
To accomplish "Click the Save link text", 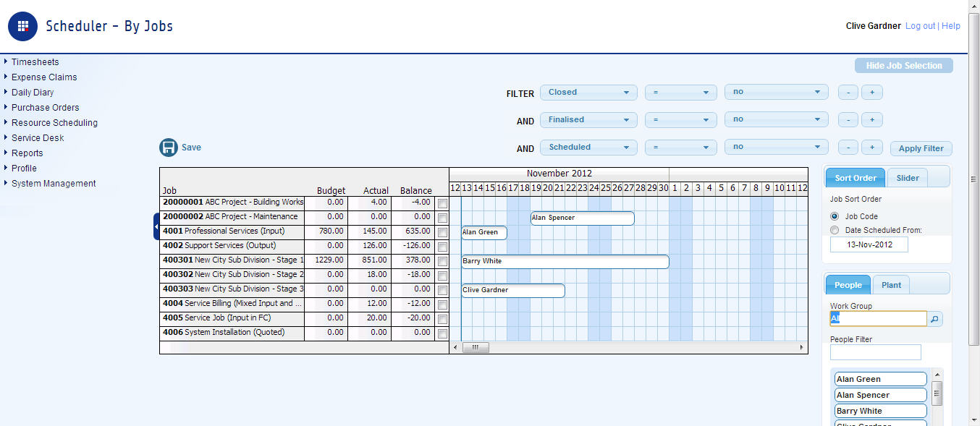I will pos(191,148).
